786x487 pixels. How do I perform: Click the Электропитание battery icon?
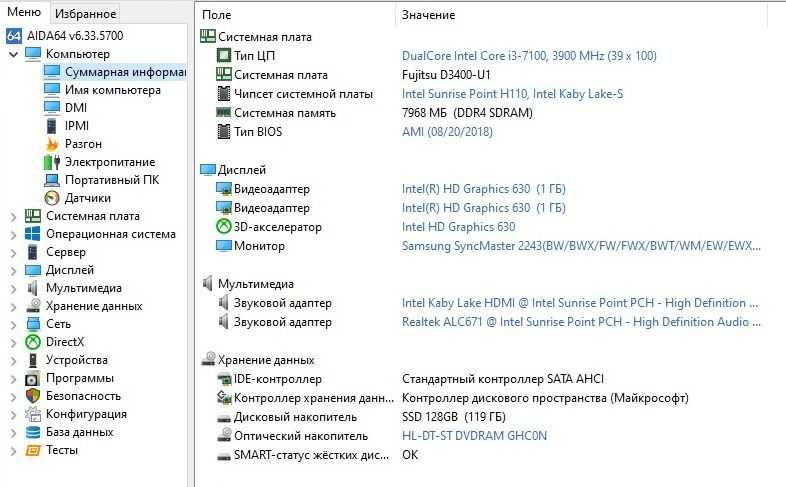point(52,162)
